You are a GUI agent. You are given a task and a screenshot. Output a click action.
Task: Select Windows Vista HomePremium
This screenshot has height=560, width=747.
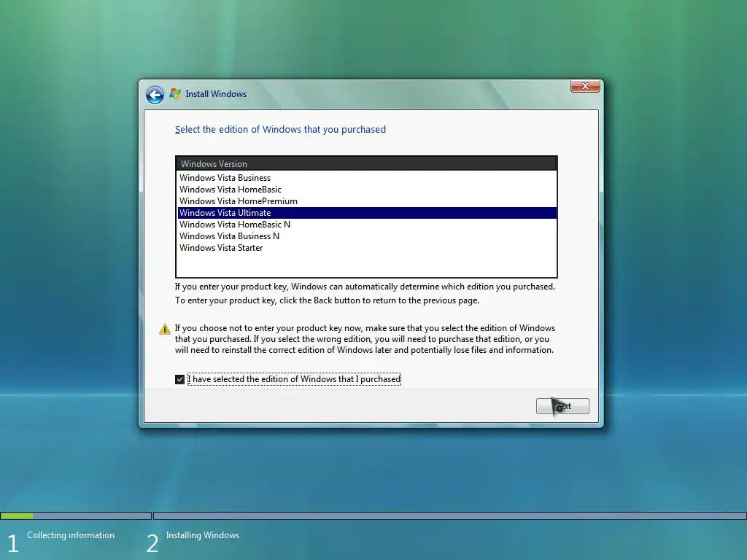pos(367,201)
